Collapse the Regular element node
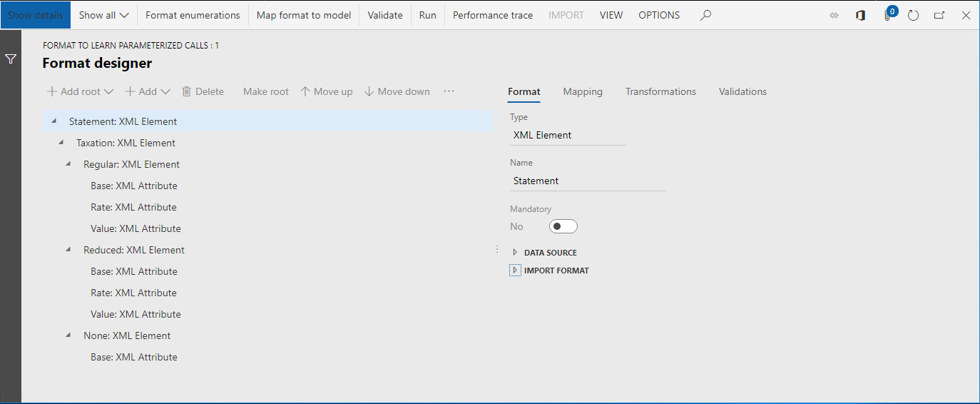980x404 pixels. pos(68,163)
